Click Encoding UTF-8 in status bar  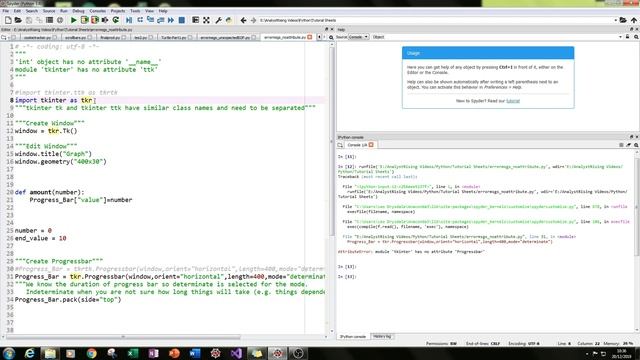click(x=524, y=344)
